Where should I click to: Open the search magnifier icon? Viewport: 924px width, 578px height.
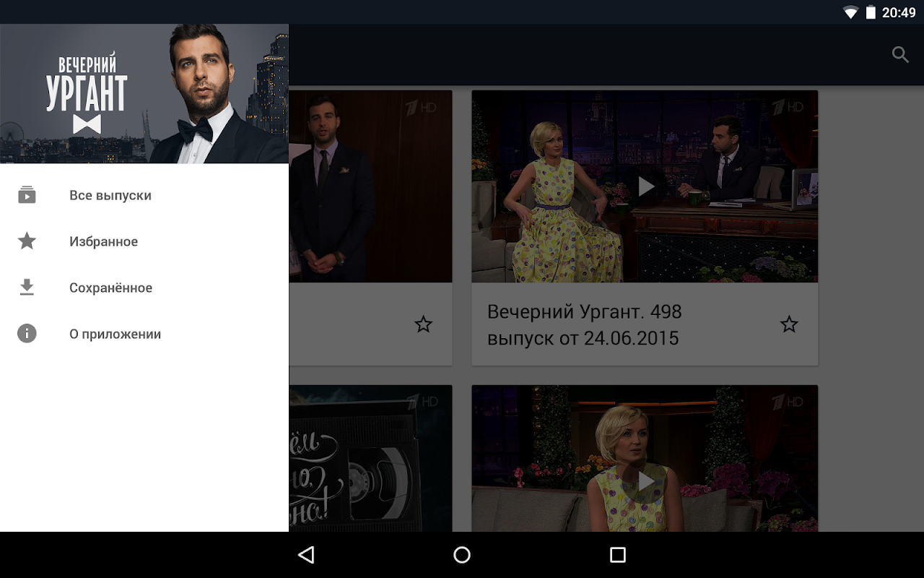point(900,55)
